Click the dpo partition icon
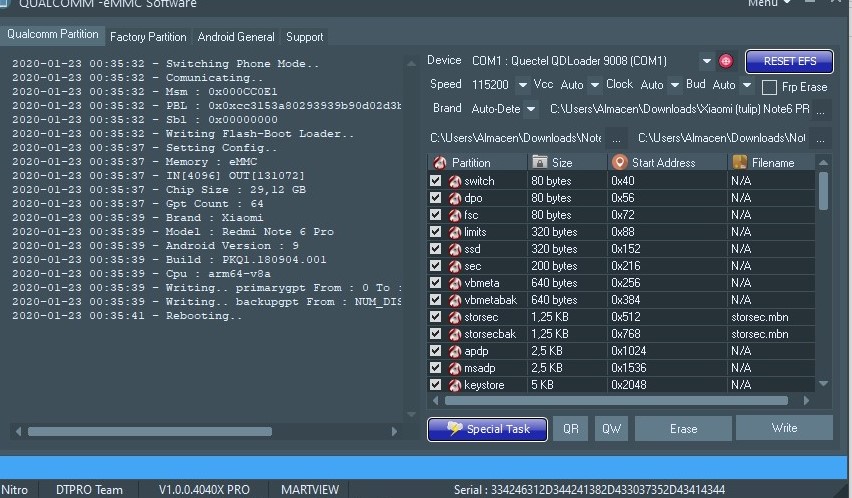The width and height of the screenshot is (852, 498). pos(455,198)
